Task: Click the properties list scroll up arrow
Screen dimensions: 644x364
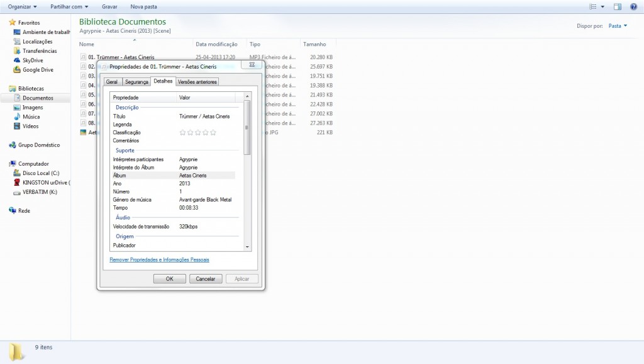Action: coord(247,96)
